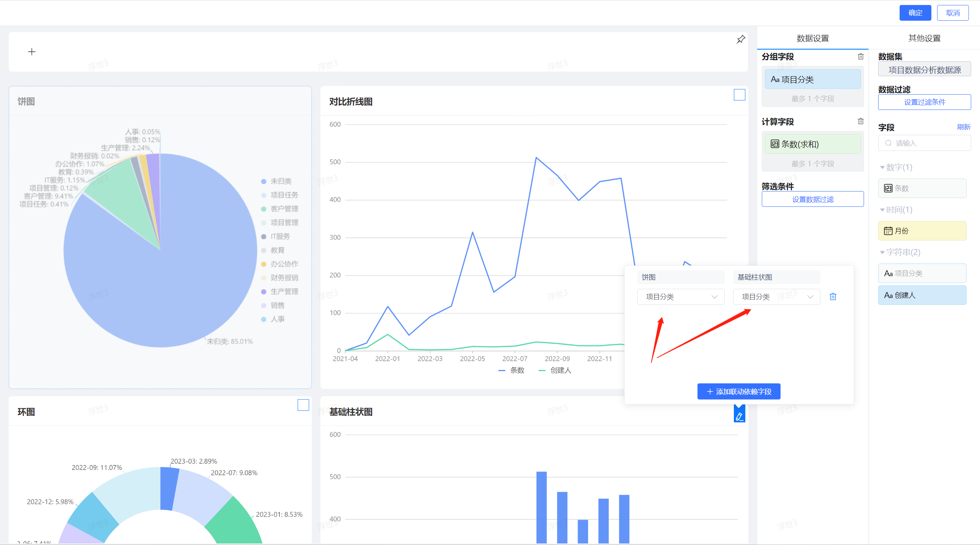Image resolution: width=980 pixels, height=545 pixels.
Task: Click the 条数 number field icon
Action: (x=888, y=188)
